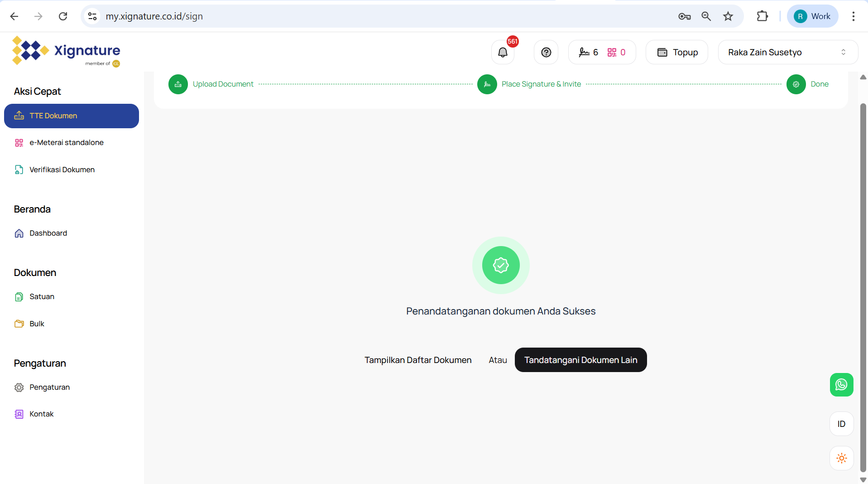Open Chrome three-dot menu
The image size is (868, 484).
(853, 16)
